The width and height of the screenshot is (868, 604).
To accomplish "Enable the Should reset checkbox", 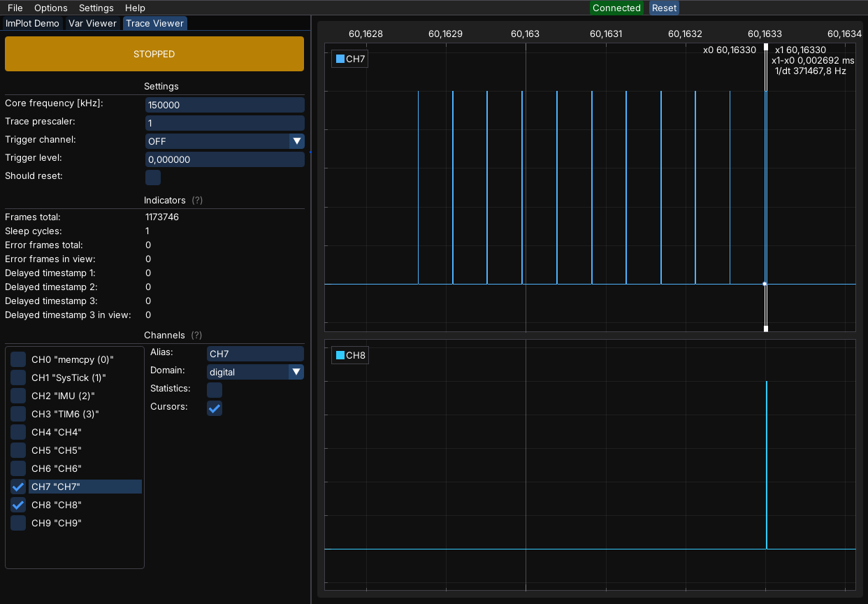I will pos(153,178).
